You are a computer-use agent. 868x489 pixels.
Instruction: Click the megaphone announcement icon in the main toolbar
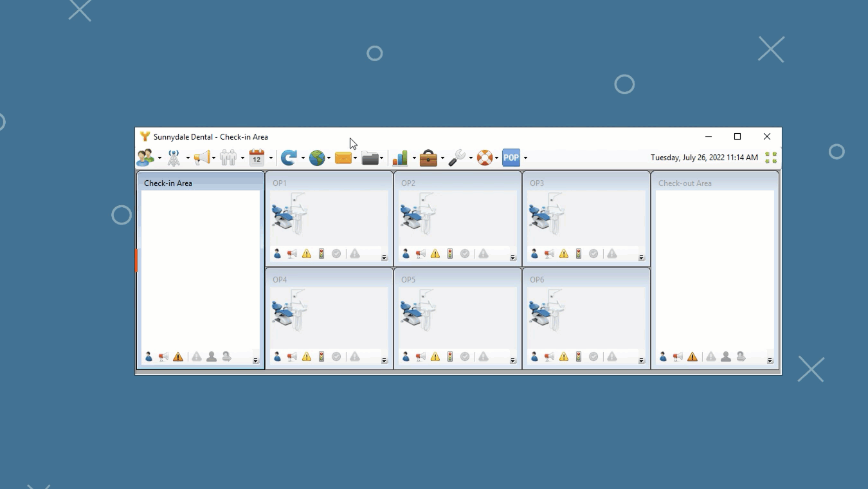tap(202, 158)
